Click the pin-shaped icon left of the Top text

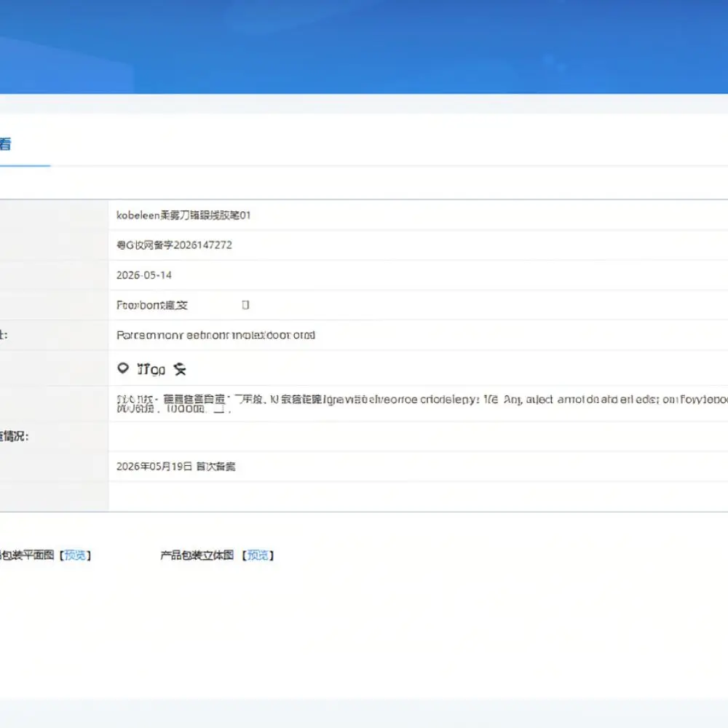pos(123,368)
